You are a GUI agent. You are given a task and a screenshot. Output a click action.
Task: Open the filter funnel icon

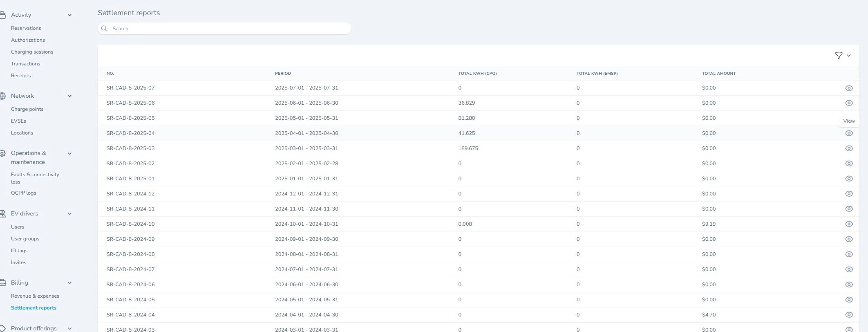point(839,56)
